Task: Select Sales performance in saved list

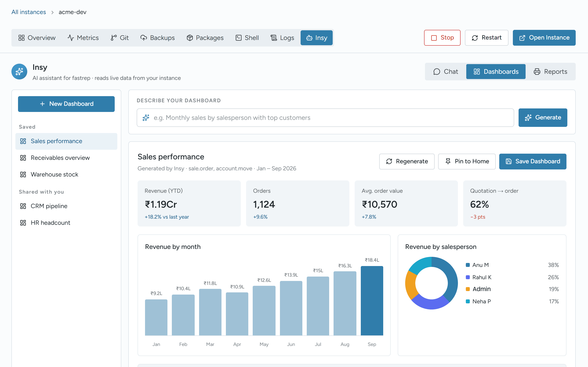Action: coord(66,141)
